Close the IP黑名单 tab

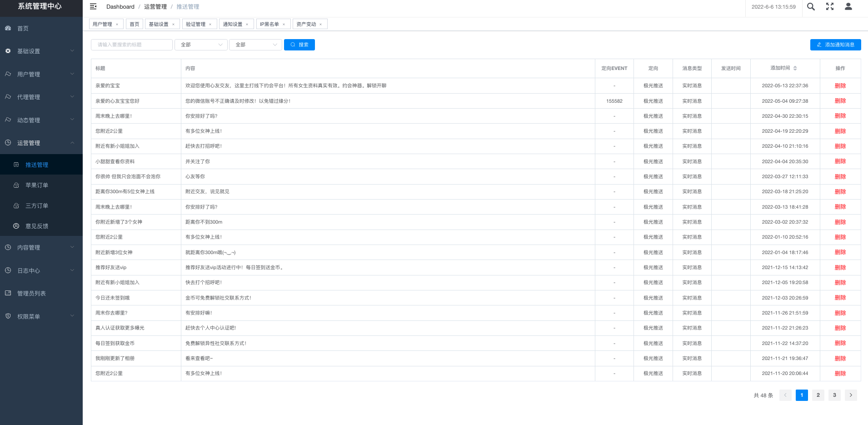pyautogui.click(x=284, y=25)
